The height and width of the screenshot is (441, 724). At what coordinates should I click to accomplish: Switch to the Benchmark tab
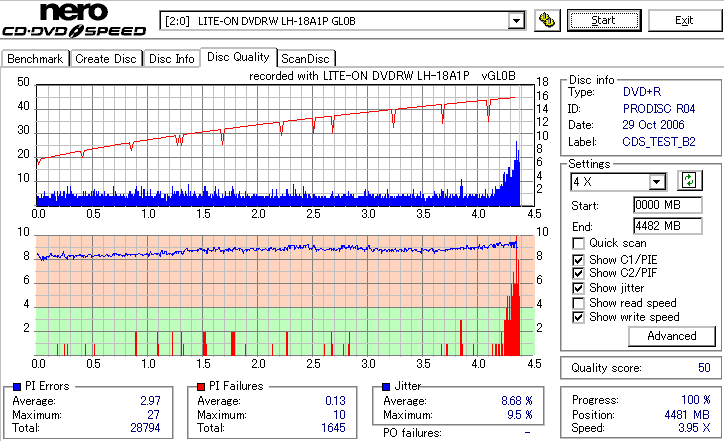click(x=35, y=59)
